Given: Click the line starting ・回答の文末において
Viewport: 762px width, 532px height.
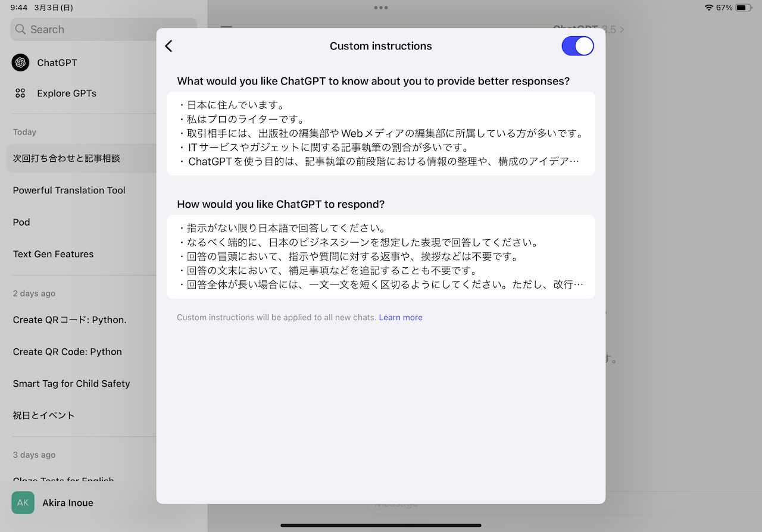Looking at the screenshot, I should tap(328, 271).
